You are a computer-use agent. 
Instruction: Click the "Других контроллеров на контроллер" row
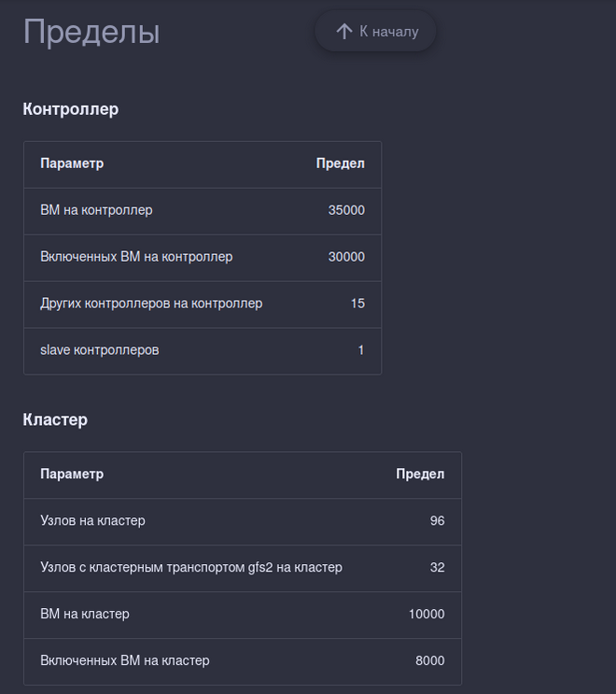(x=151, y=304)
